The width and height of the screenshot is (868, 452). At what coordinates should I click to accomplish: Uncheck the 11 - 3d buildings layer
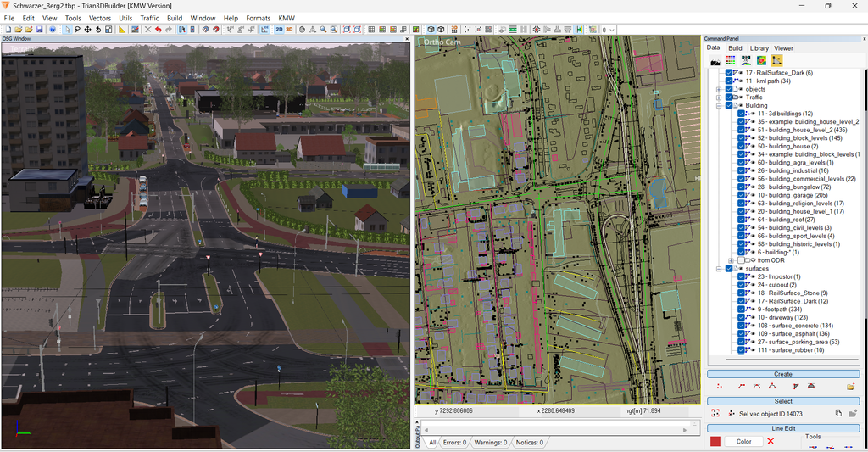[741, 114]
